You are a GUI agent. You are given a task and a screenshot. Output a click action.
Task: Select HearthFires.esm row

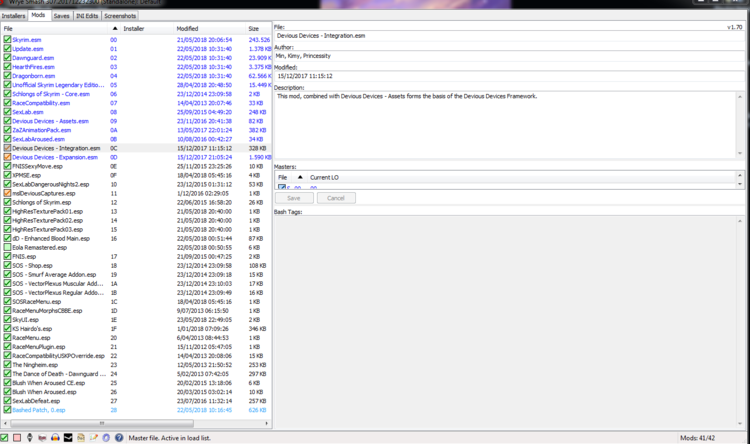(x=136, y=67)
